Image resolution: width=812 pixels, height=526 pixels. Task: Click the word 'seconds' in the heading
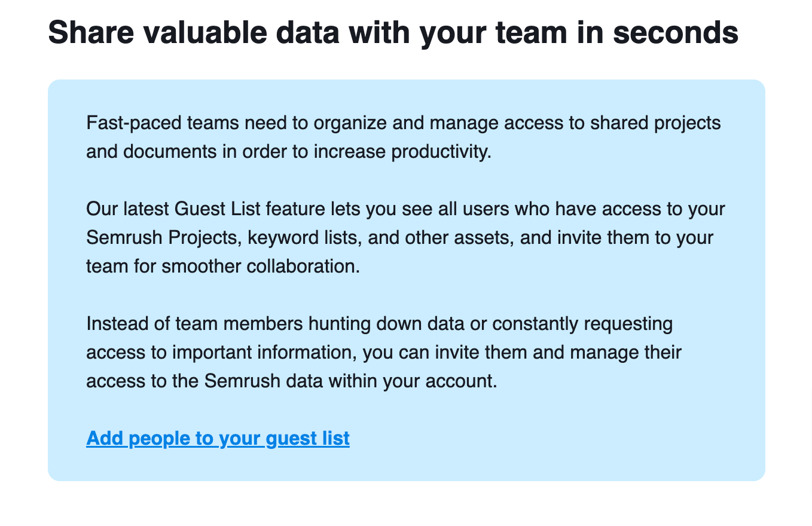(x=676, y=33)
